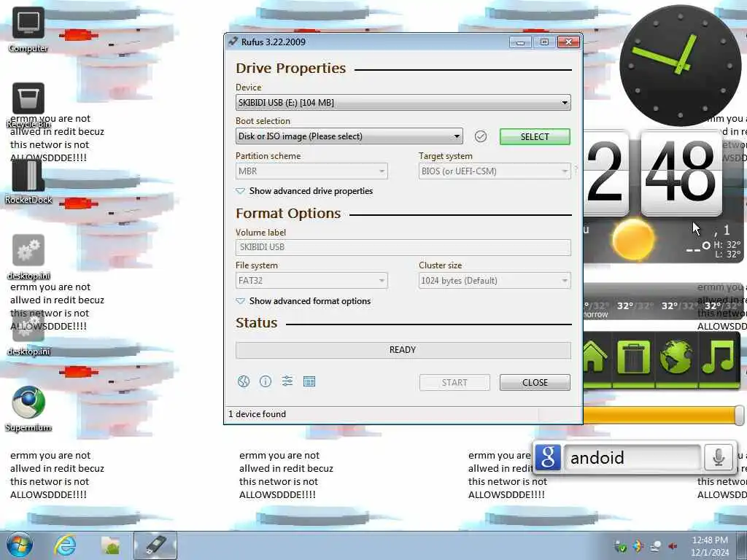Select the upper desktop.ini file icon

[28, 257]
